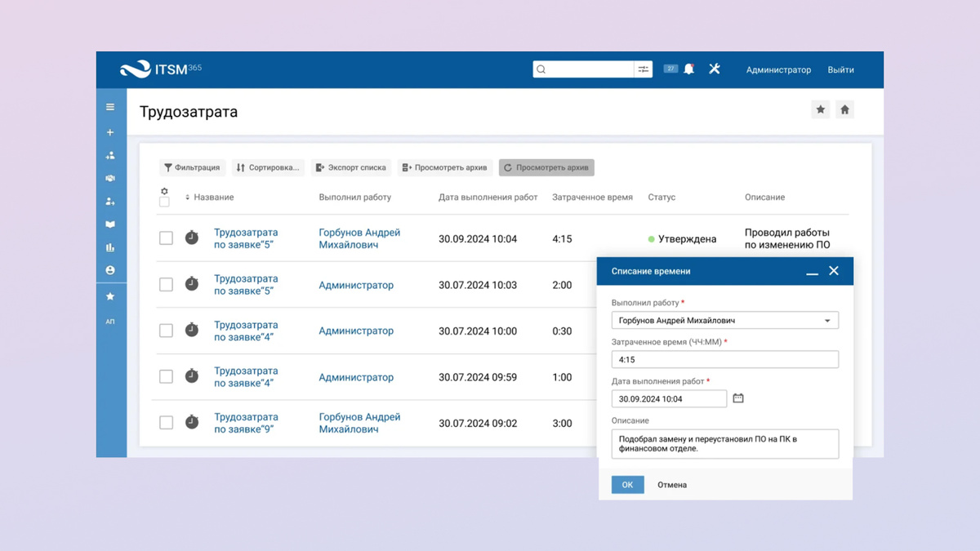
Task: Open the handshake icon in sidebar
Action: (110, 178)
